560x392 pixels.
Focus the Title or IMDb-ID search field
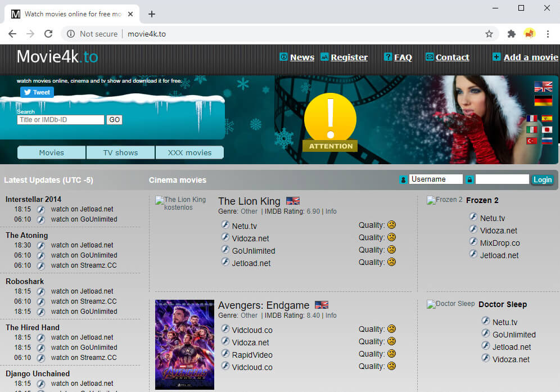(61, 120)
